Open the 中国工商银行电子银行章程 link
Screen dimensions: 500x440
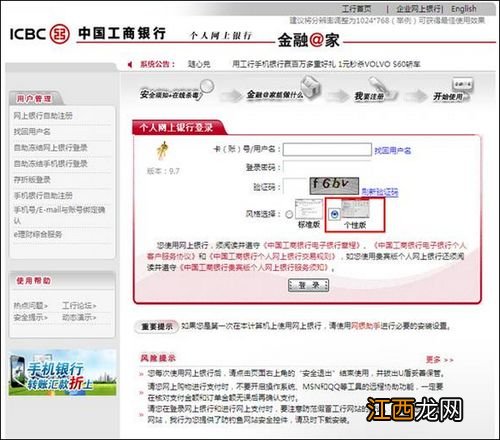pos(312,246)
